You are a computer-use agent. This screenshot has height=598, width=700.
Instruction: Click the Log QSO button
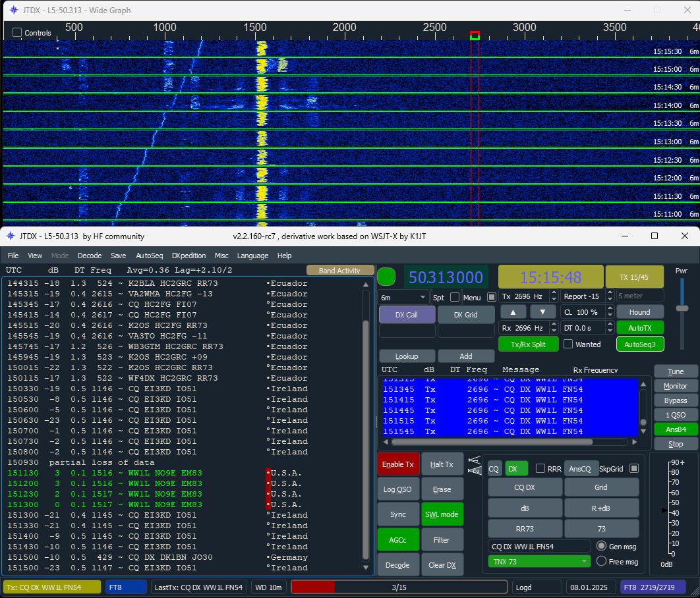[397, 489]
